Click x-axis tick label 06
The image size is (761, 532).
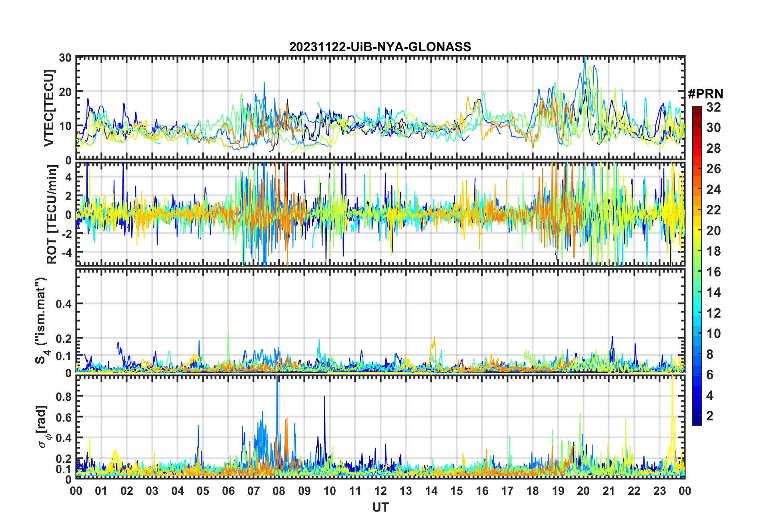click(x=228, y=491)
